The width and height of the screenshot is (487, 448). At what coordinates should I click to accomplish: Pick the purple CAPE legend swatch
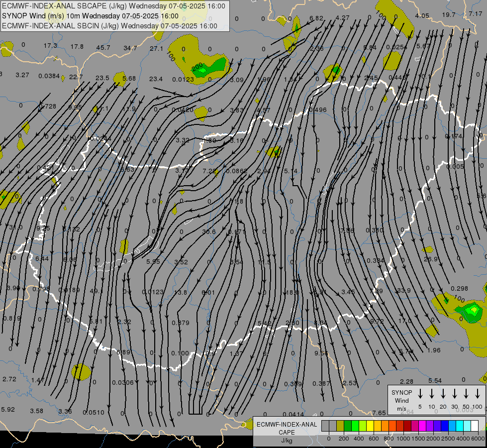coord(429,426)
